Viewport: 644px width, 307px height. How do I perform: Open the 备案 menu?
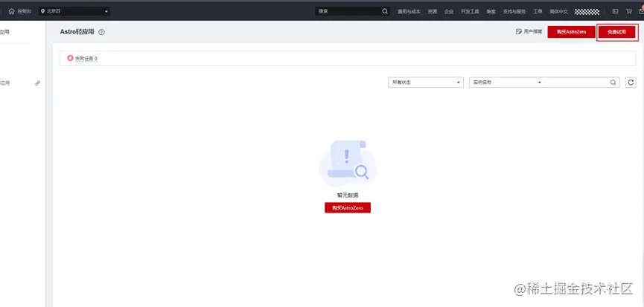point(491,11)
